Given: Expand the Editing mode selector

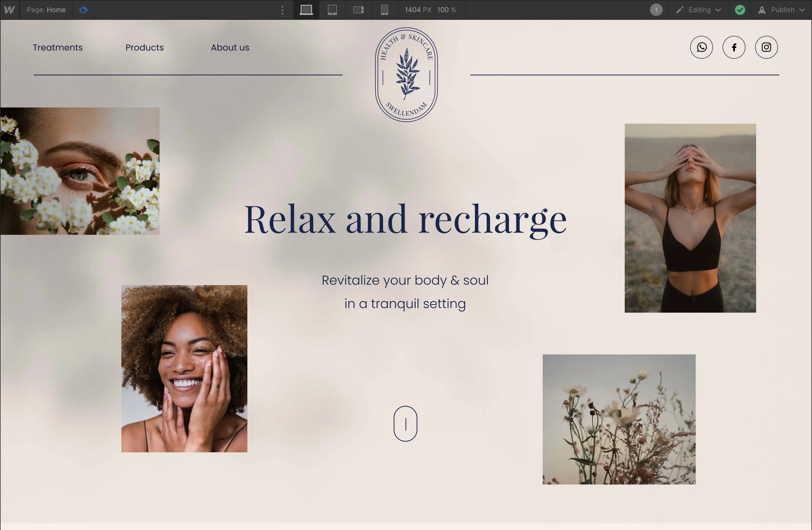Looking at the screenshot, I should 718,10.
